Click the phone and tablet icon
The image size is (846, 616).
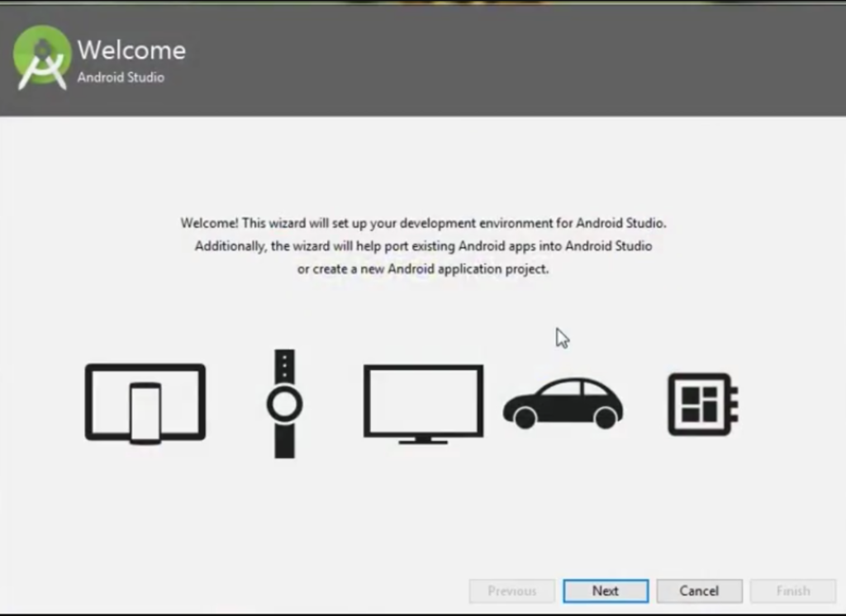145,404
